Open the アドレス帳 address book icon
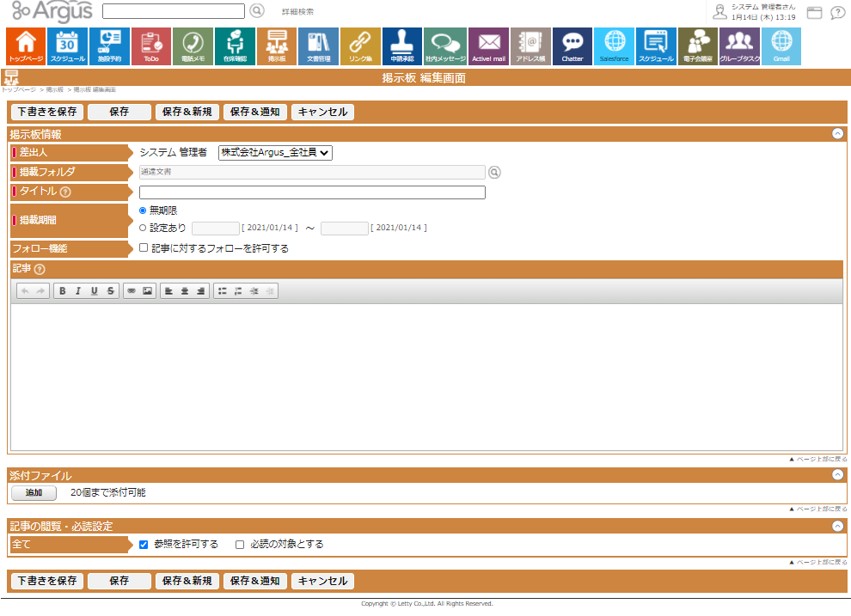 [530, 46]
